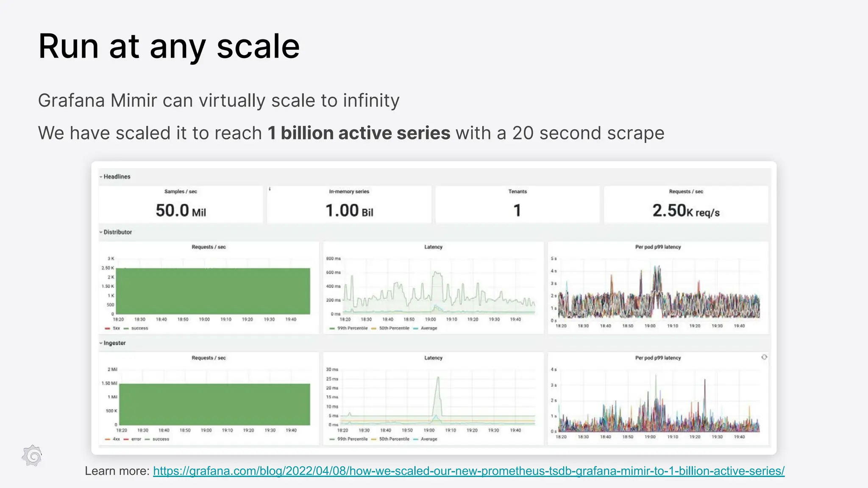
Task: Collapse the Distributor row chevron
Action: coord(101,232)
